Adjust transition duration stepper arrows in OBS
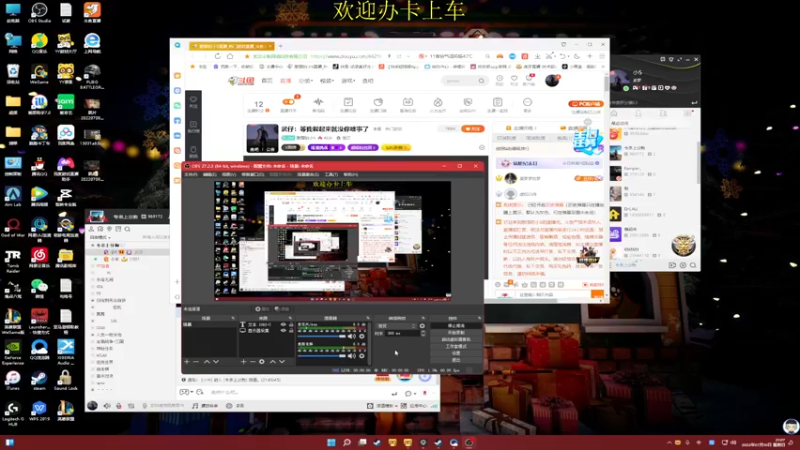This screenshot has width=800, height=450. (x=422, y=333)
